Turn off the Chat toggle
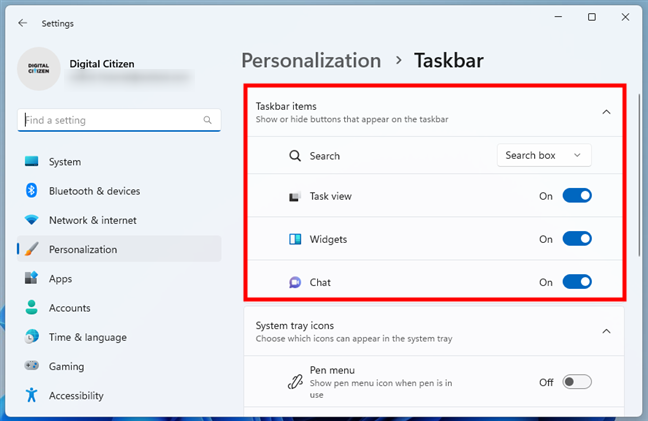 click(577, 282)
